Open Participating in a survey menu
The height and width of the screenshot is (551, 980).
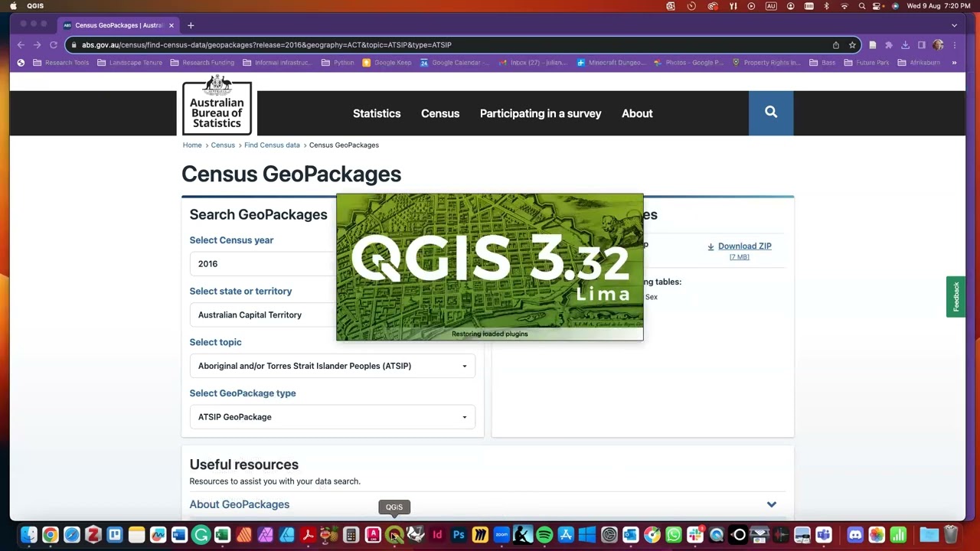pyautogui.click(x=541, y=113)
